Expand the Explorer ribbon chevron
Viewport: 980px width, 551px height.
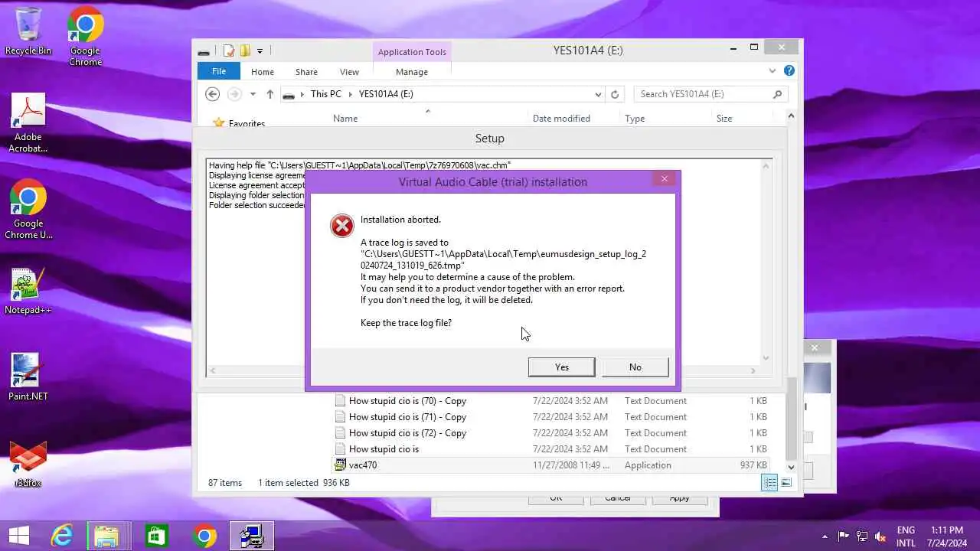(x=773, y=70)
